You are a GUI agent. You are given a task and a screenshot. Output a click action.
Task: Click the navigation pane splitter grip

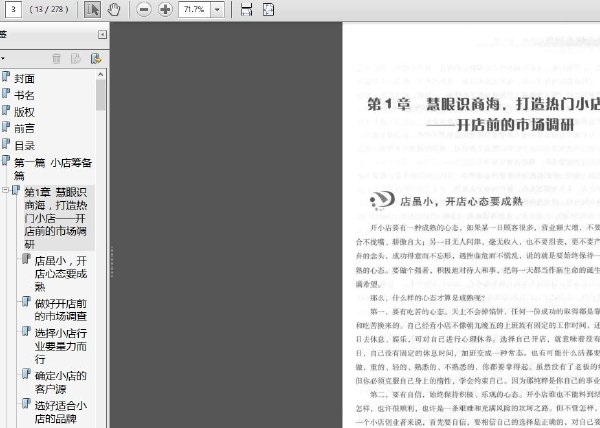112,262
